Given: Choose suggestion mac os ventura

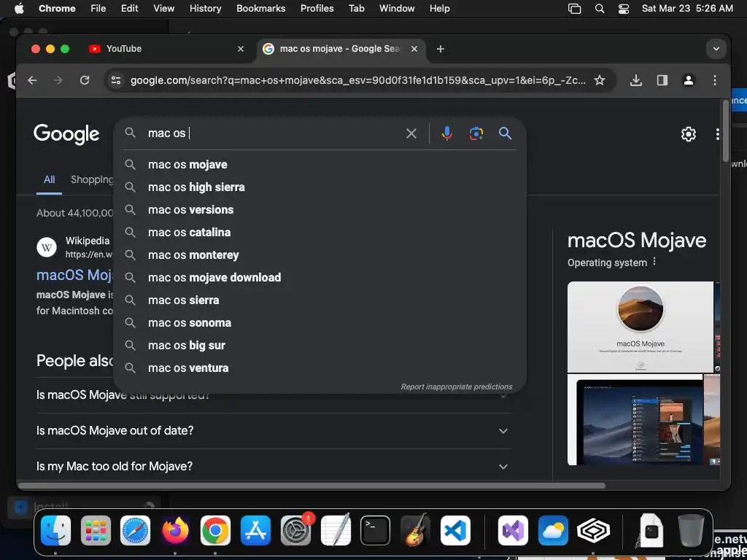Looking at the screenshot, I should (320, 368).
